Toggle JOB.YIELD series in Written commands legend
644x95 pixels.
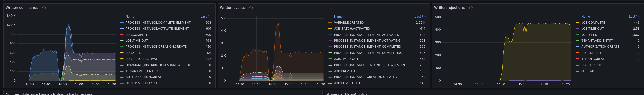pyautogui.click(x=134, y=53)
